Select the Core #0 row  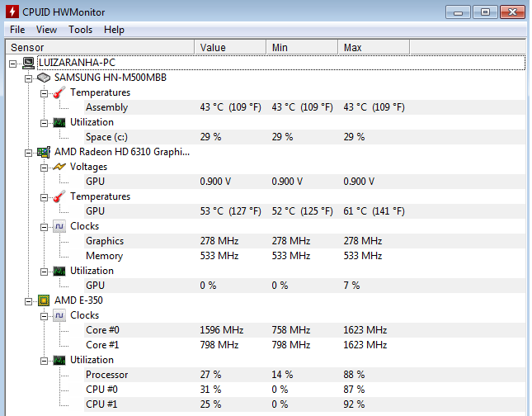pyautogui.click(x=304, y=330)
